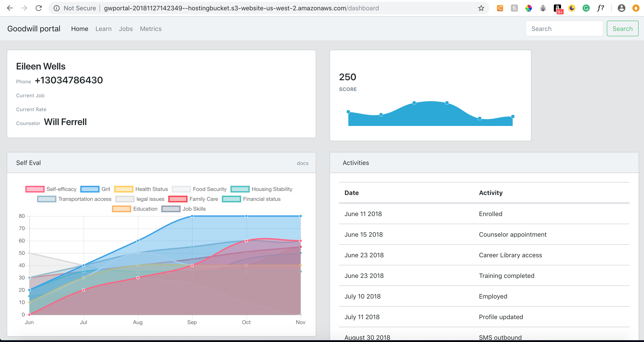
Task: Bookmark this page with the star icon
Action: coord(481,8)
